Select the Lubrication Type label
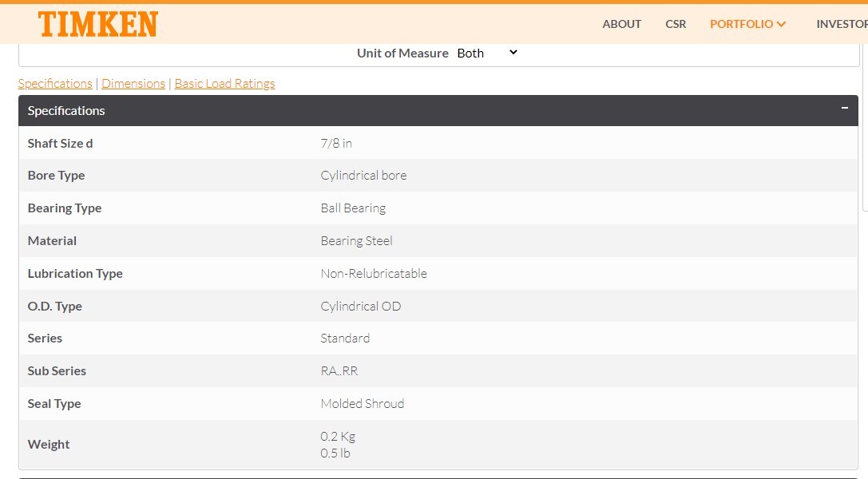Image resolution: width=868 pixels, height=479 pixels. [x=75, y=273]
